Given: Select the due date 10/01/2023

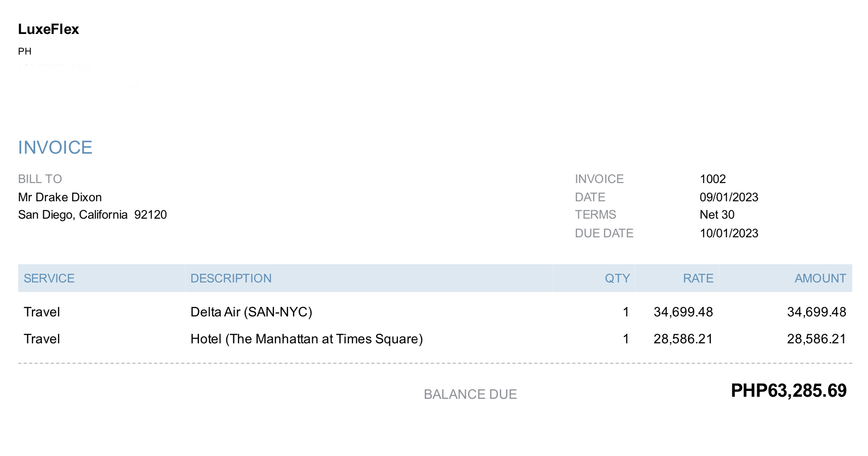Looking at the screenshot, I should tap(729, 233).
